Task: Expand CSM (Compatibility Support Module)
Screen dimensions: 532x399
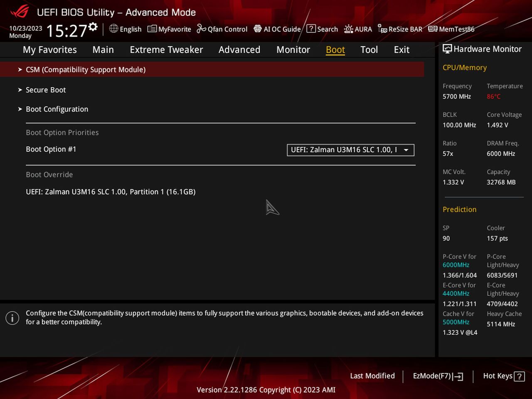Action: [212, 69]
